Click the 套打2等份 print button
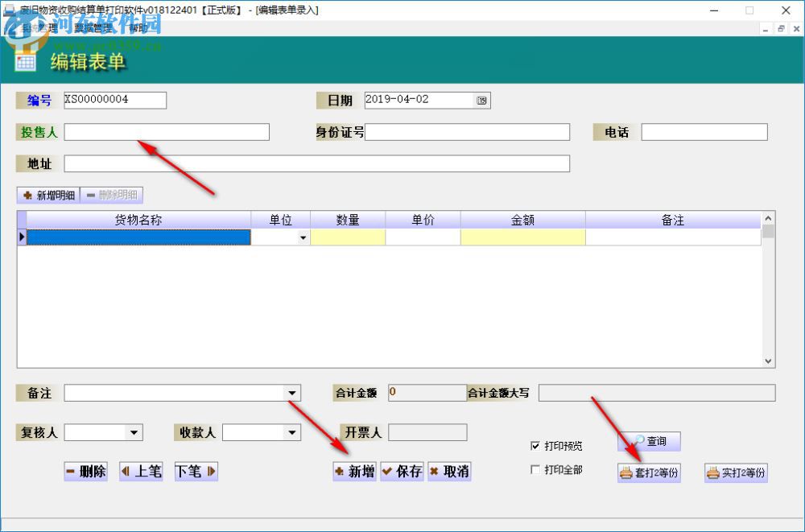The width and height of the screenshot is (805, 532). tap(649, 472)
